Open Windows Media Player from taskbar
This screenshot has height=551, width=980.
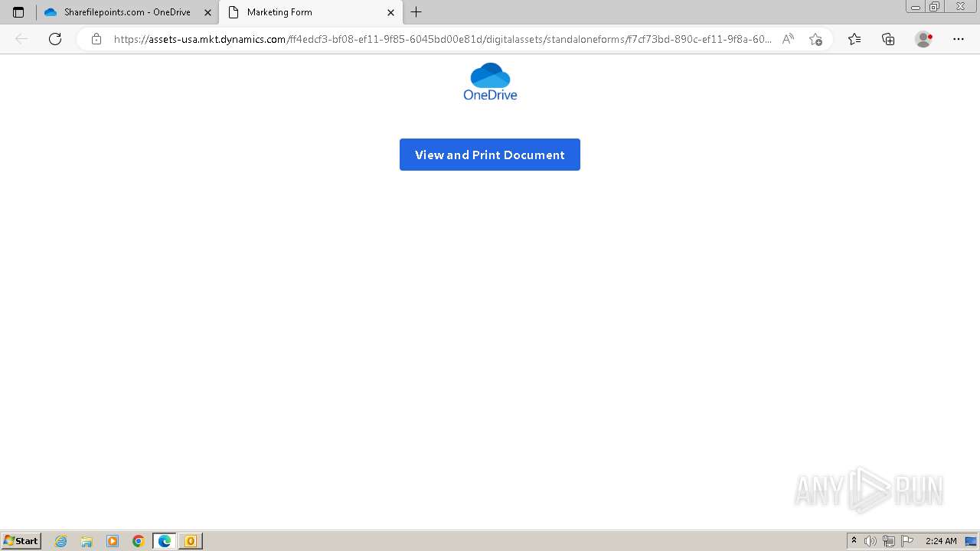(x=113, y=541)
